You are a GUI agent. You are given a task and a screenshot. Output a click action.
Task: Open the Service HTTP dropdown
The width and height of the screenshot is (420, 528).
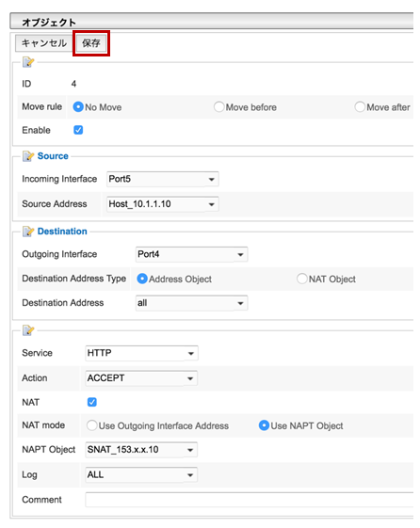[141, 353]
